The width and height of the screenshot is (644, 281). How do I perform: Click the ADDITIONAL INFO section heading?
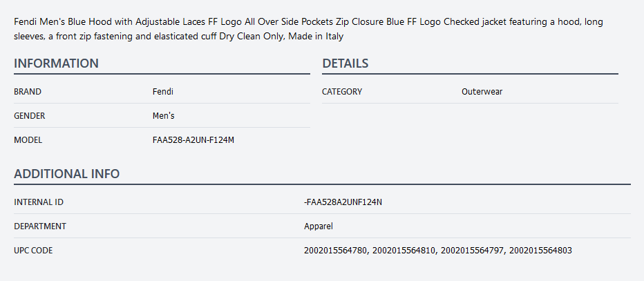(x=67, y=174)
